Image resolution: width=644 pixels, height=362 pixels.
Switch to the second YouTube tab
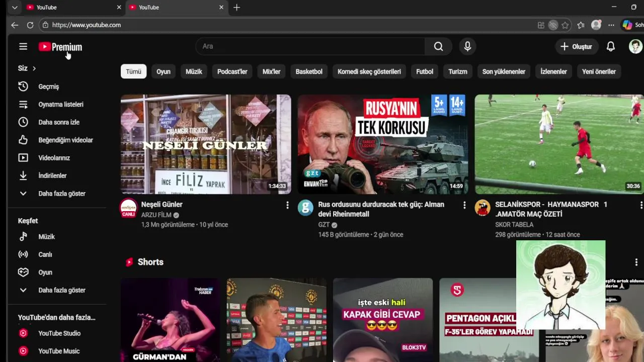click(x=176, y=8)
